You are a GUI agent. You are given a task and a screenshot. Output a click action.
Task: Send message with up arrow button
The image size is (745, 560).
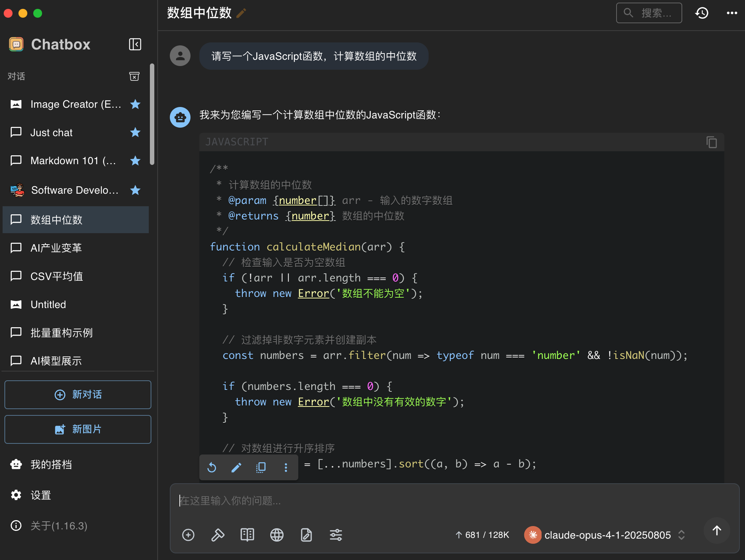(x=717, y=531)
